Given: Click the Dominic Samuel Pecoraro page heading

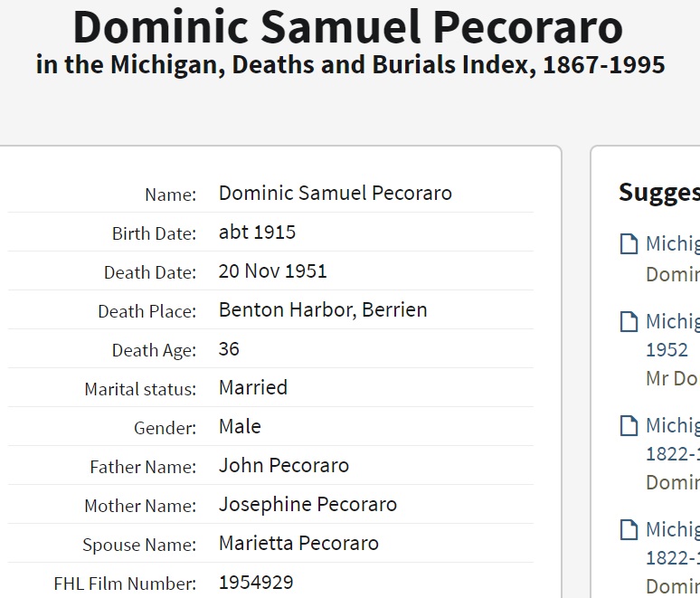Looking at the screenshot, I should coord(347,28).
